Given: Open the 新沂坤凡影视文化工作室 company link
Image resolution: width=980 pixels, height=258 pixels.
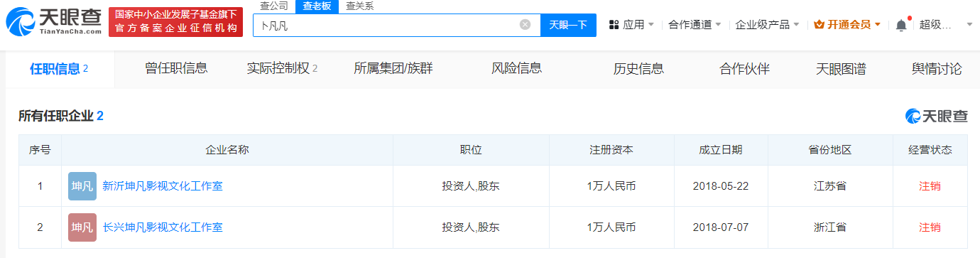Looking at the screenshot, I should pos(163,186).
